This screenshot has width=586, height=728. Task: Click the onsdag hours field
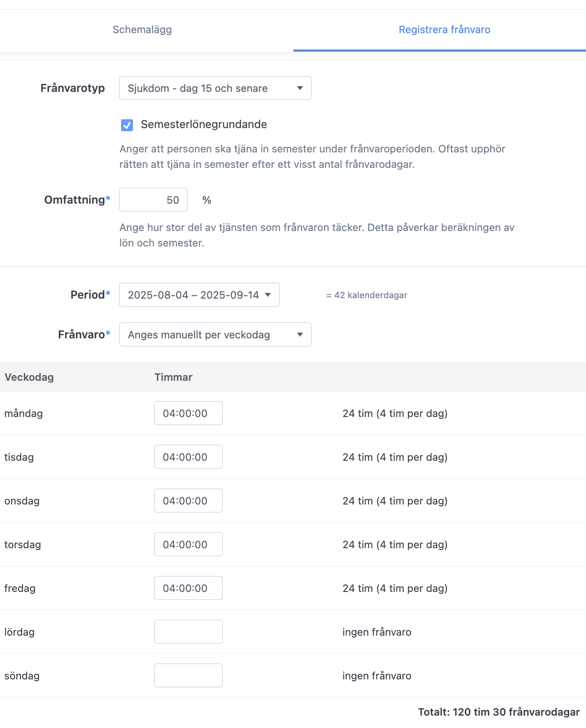[x=188, y=501]
